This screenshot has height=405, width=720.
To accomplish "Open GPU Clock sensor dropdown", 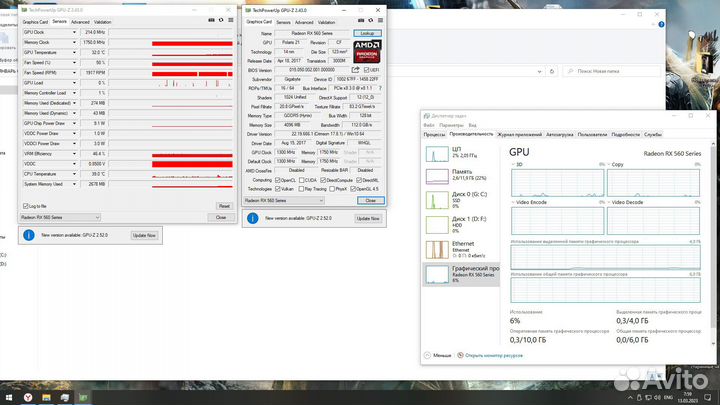I will point(74,32).
